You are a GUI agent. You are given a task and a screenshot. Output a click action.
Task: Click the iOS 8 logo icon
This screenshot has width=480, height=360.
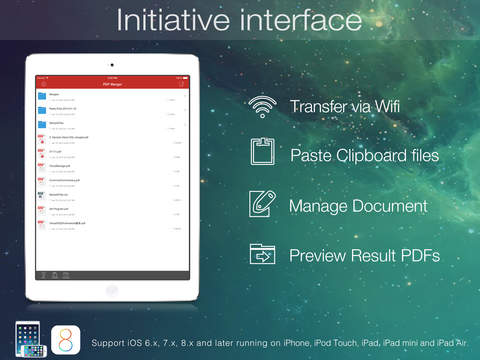click(x=66, y=340)
